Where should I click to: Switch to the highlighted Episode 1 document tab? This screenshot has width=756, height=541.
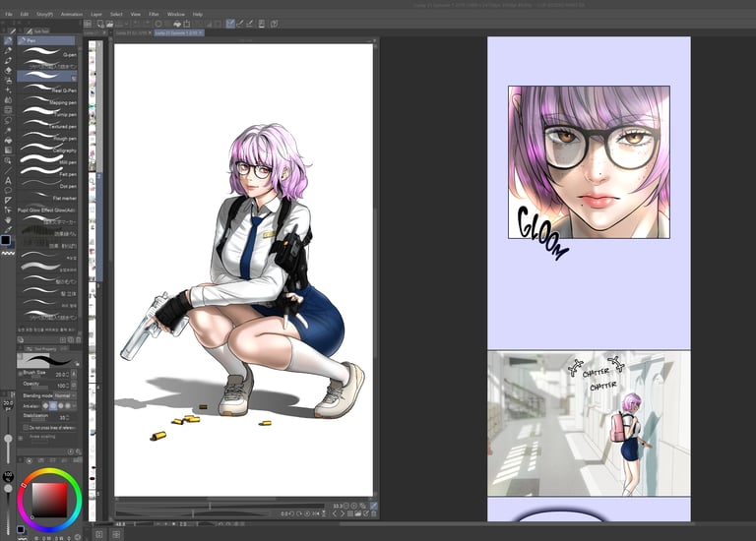[x=179, y=32]
